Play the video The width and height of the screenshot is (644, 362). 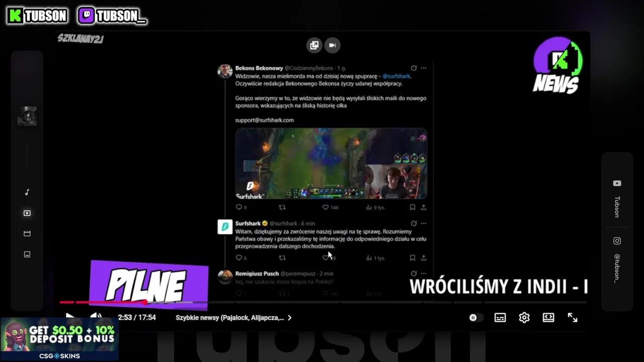click(x=70, y=318)
